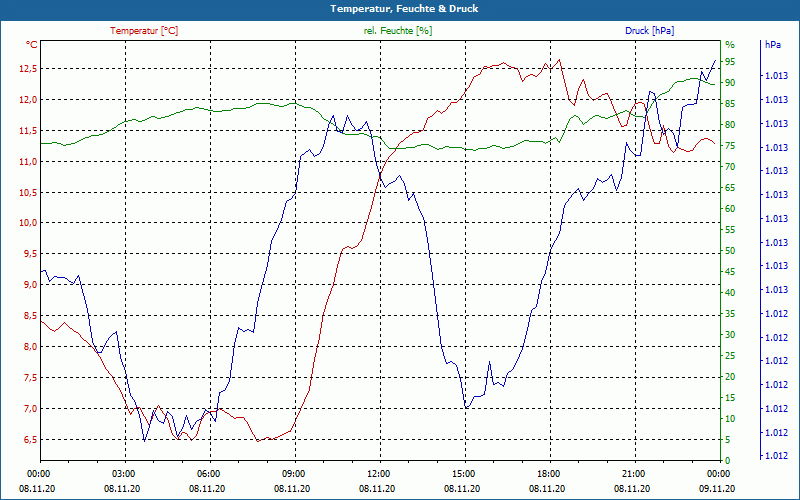The width and height of the screenshot is (800, 500).
Task: Click humidity axis value "85"
Action: point(730,104)
